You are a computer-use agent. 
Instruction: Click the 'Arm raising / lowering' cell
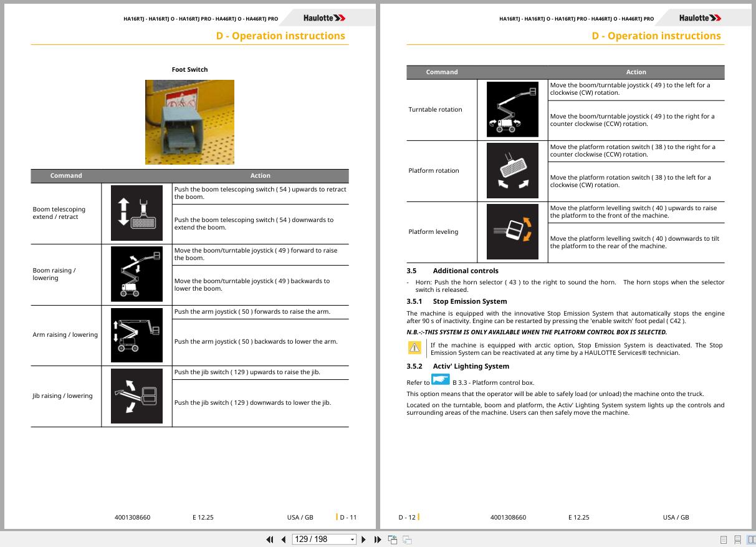tap(65, 335)
